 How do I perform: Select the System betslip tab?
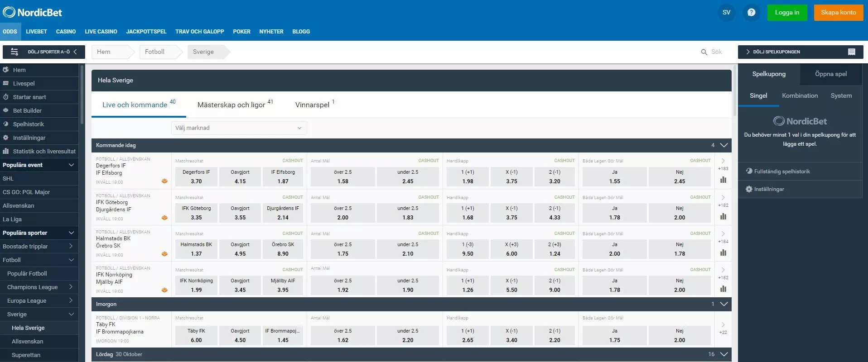click(841, 96)
